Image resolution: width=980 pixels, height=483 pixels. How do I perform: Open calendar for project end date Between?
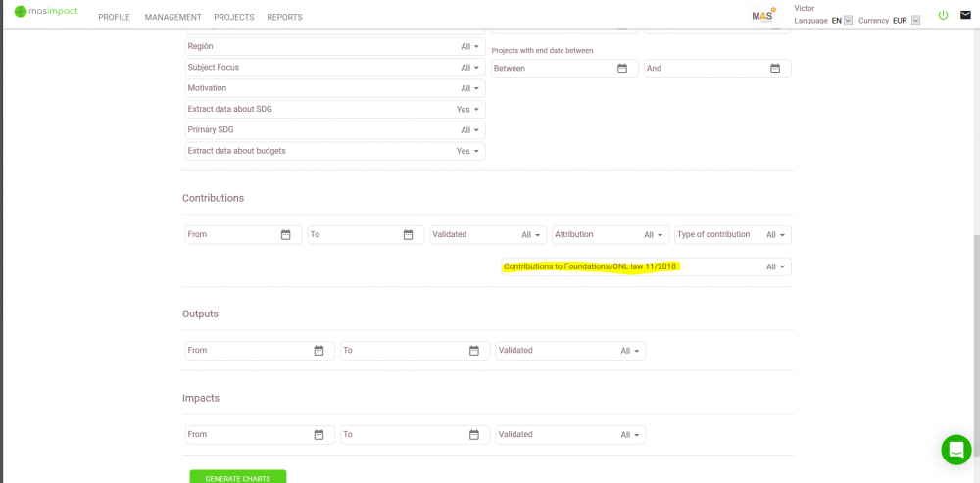point(622,69)
